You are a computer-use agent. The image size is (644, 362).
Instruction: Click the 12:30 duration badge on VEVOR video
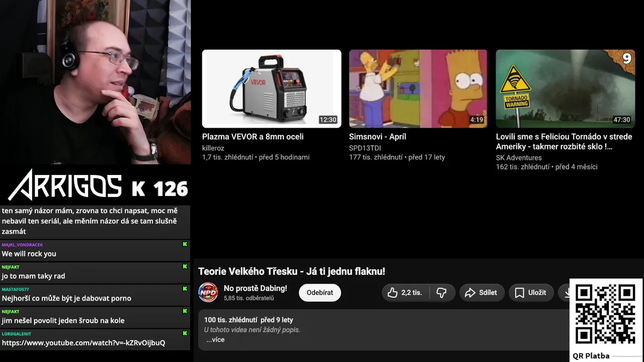[x=328, y=120]
